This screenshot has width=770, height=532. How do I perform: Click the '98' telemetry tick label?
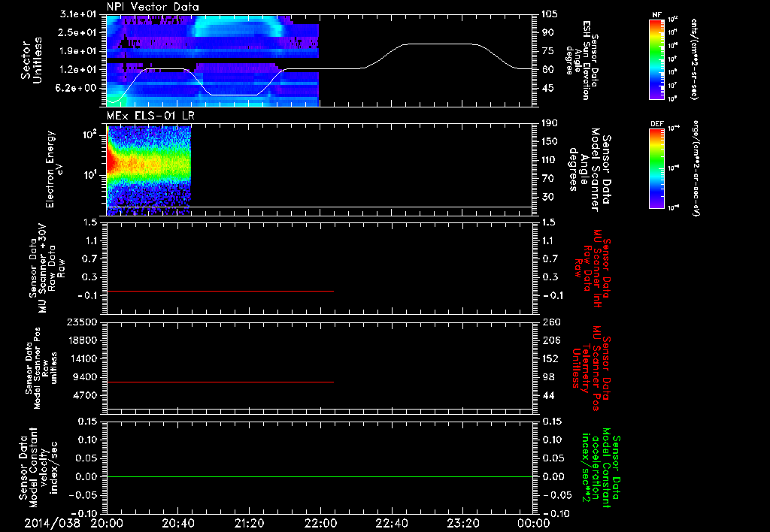[548, 377]
